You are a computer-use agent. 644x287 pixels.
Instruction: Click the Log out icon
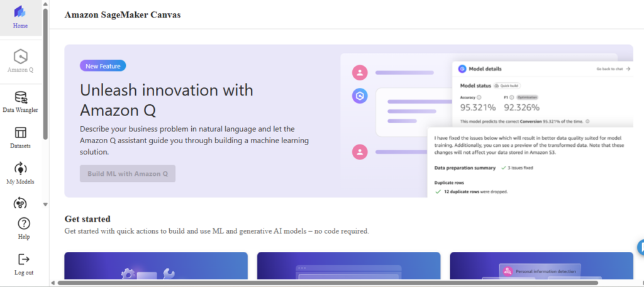(24, 259)
